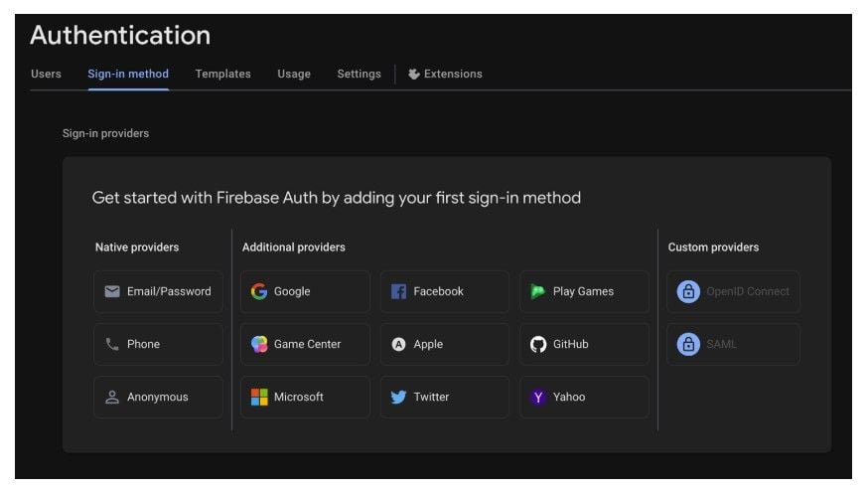Choose the Twitter provider label

[x=431, y=397]
